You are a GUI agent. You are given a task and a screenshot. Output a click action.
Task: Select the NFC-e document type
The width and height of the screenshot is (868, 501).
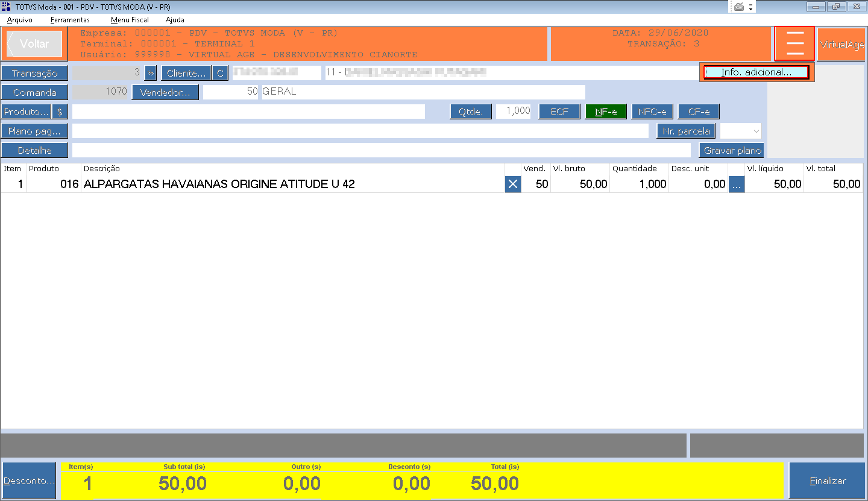click(652, 112)
